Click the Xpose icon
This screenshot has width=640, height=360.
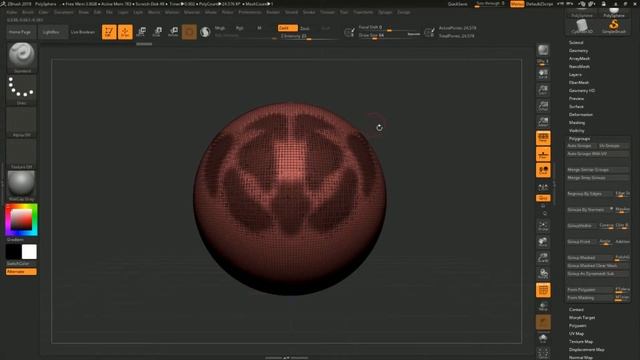click(x=543, y=353)
